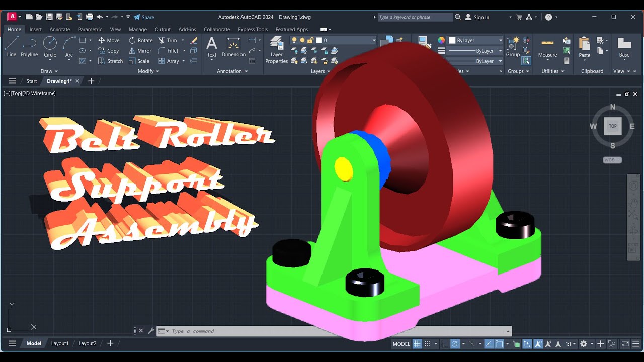This screenshot has width=644, height=362.
Task: Switch to the Annotate ribbon tab
Action: pyautogui.click(x=60, y=30)
